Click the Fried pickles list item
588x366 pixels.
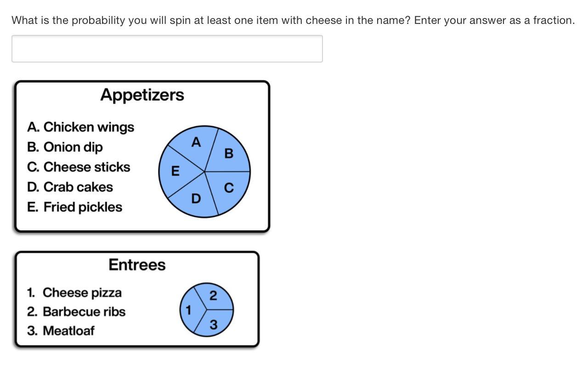pyautogui.click(x=74, y=207)
